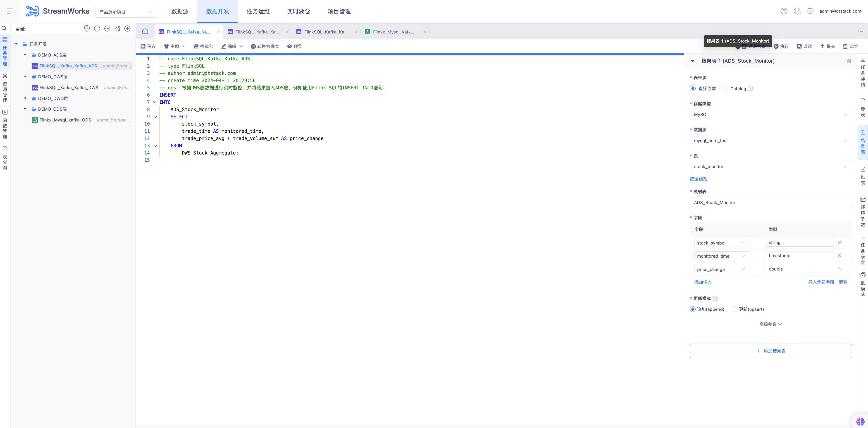Open 源表 panel on right rail
Screen dimensions: 868x428
pos(863,108)
